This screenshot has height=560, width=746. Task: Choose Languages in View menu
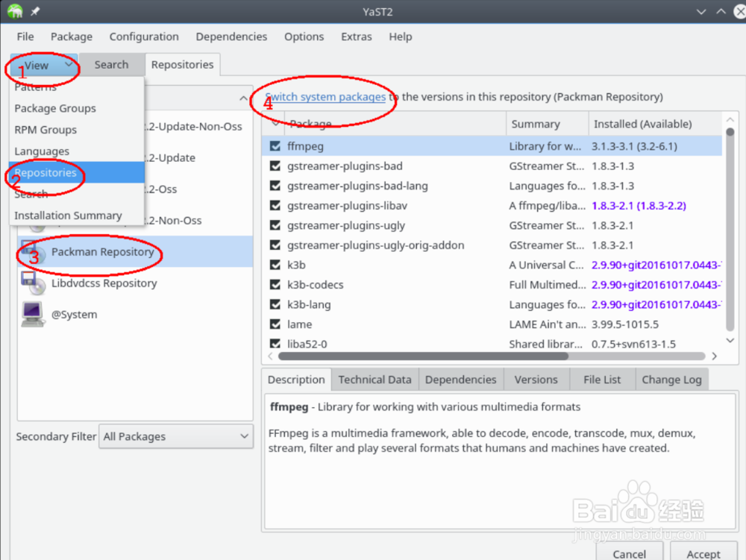[x=77, y=151]
